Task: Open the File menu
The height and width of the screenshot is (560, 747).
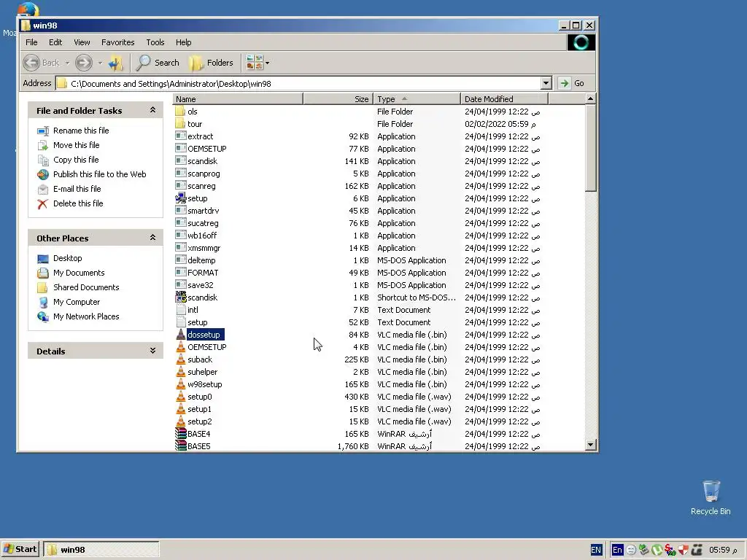Action: click(31, 42)
